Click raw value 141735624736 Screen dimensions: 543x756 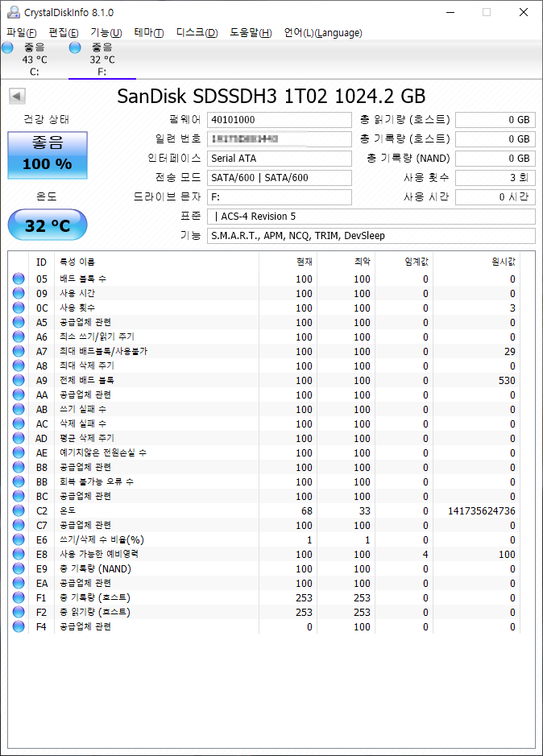pos(481,510)
